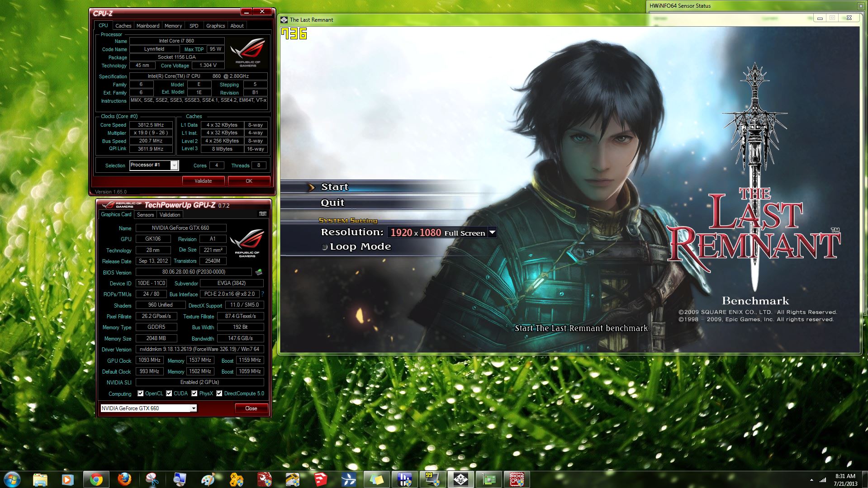Open SketchUp red icon on taskbar
868x488 pixels.
[320, 479]
